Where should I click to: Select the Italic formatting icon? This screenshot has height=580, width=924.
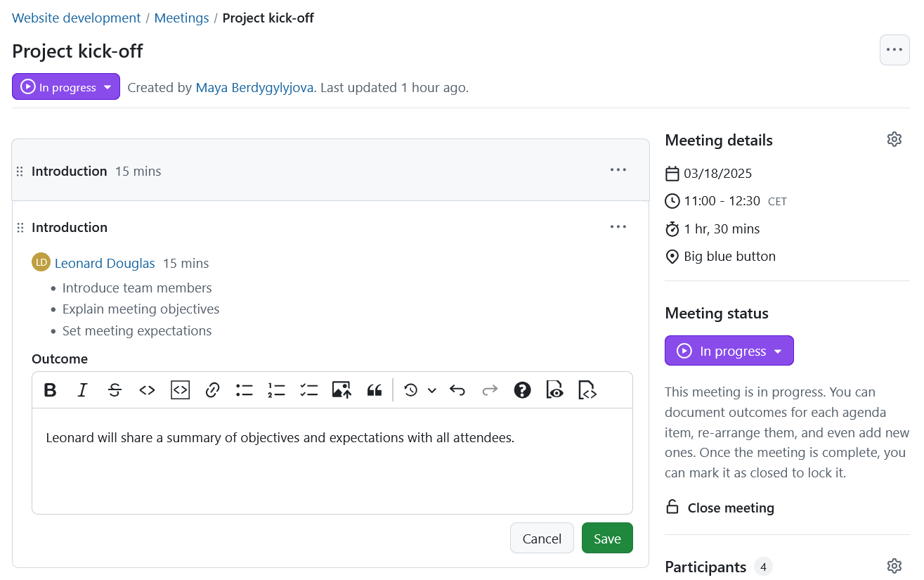point(82,389)
